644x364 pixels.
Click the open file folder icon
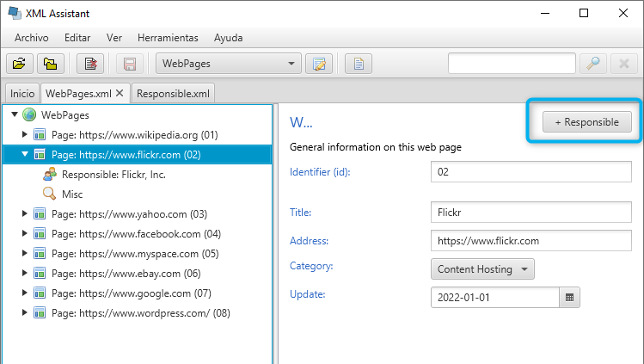pyautogui.click(x=19, y=64)
